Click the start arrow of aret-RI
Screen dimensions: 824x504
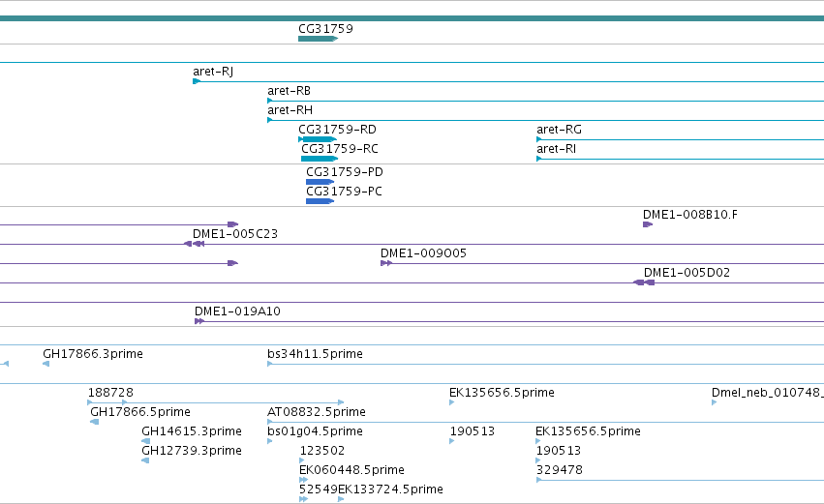click(x=538, y=159)
